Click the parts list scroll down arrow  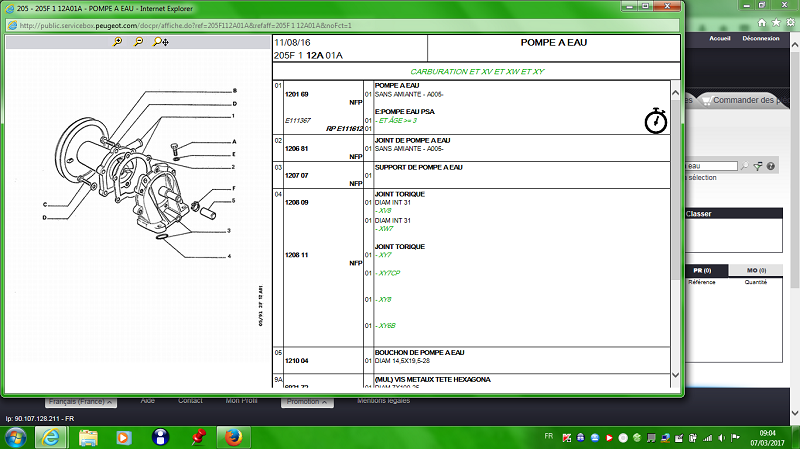click(x=676, y=375)
